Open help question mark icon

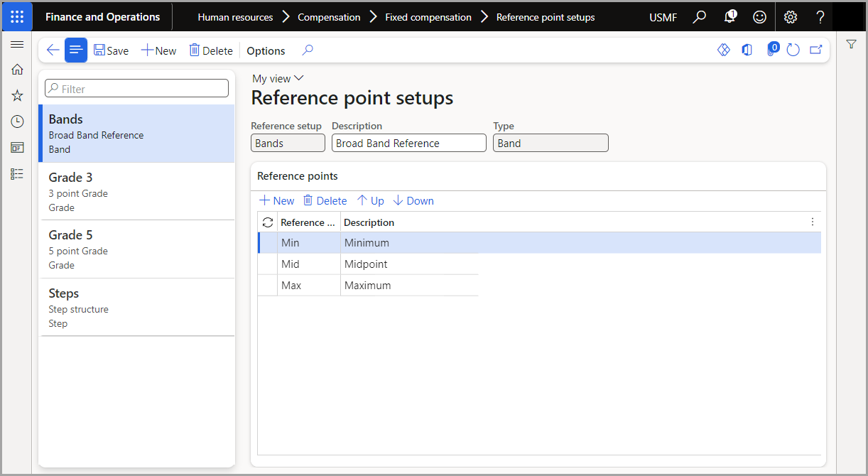coord(820,17)
